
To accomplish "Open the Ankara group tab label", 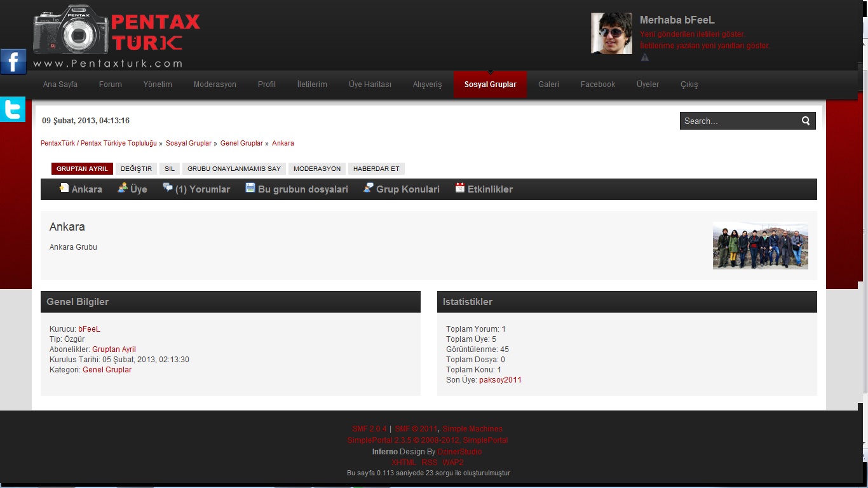I will pyautogui.click(x=87, y=189).
